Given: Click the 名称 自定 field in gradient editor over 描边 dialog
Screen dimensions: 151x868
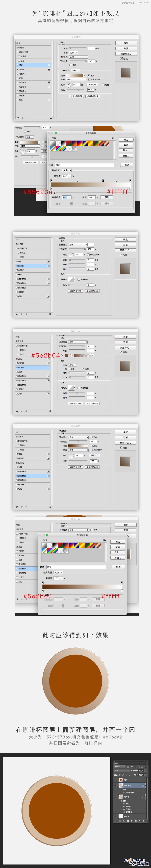Looking at the screenshot, I should [85, 165].
